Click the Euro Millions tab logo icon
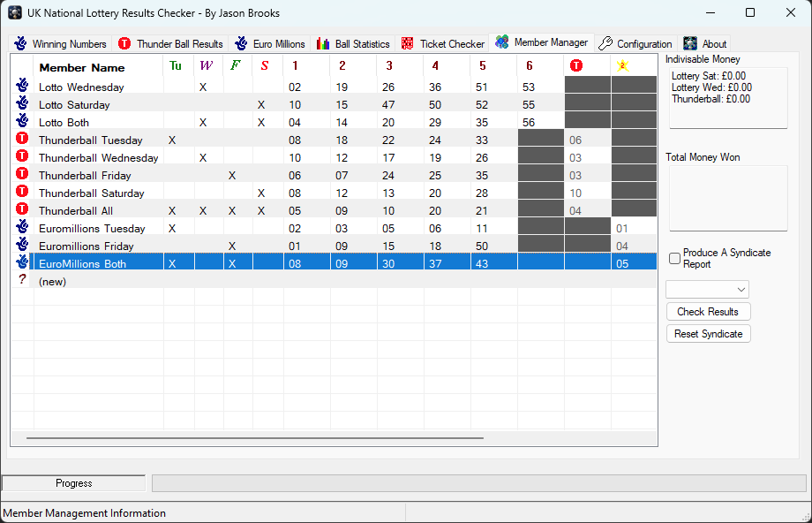 [x=241, y=43]
